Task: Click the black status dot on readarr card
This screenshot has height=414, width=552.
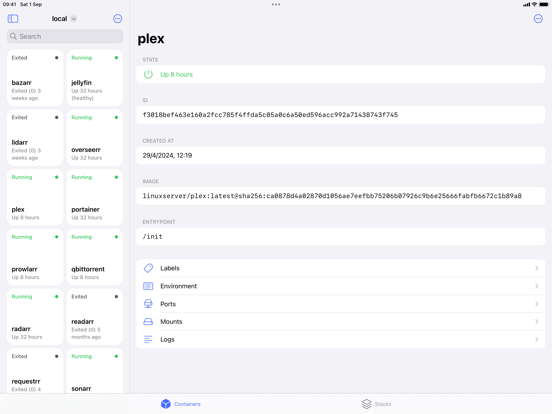Action: click(x=116, y=296)
